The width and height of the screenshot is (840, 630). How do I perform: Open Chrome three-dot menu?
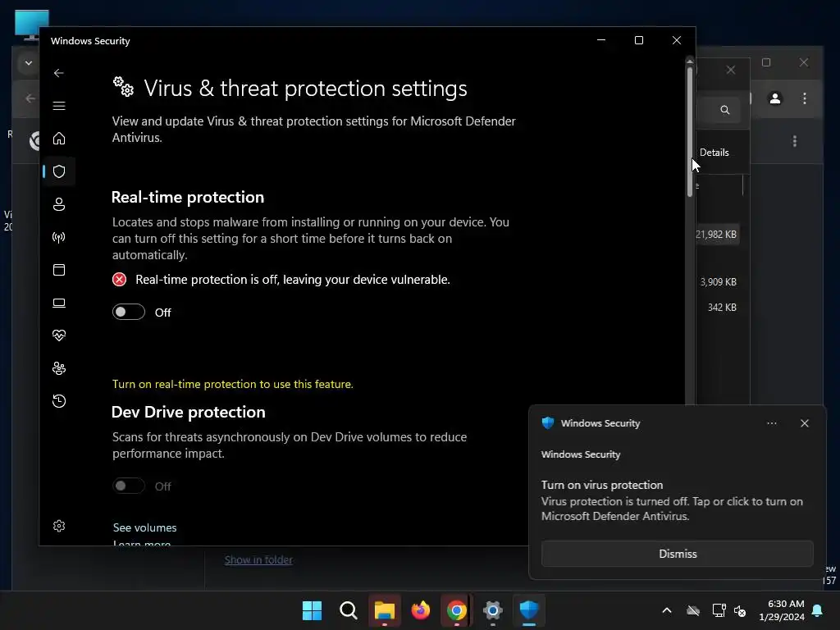tap(804, 98)
